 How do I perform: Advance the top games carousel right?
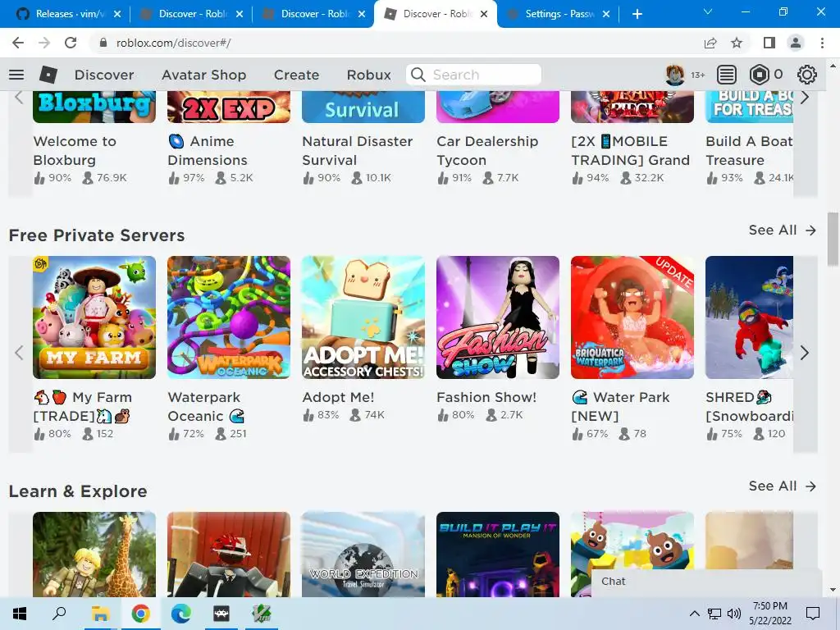tap(805, 98)
